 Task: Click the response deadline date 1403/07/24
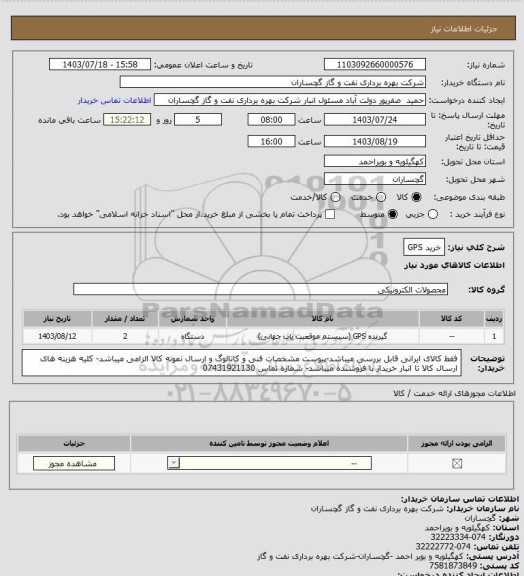(x=375, y=120)
